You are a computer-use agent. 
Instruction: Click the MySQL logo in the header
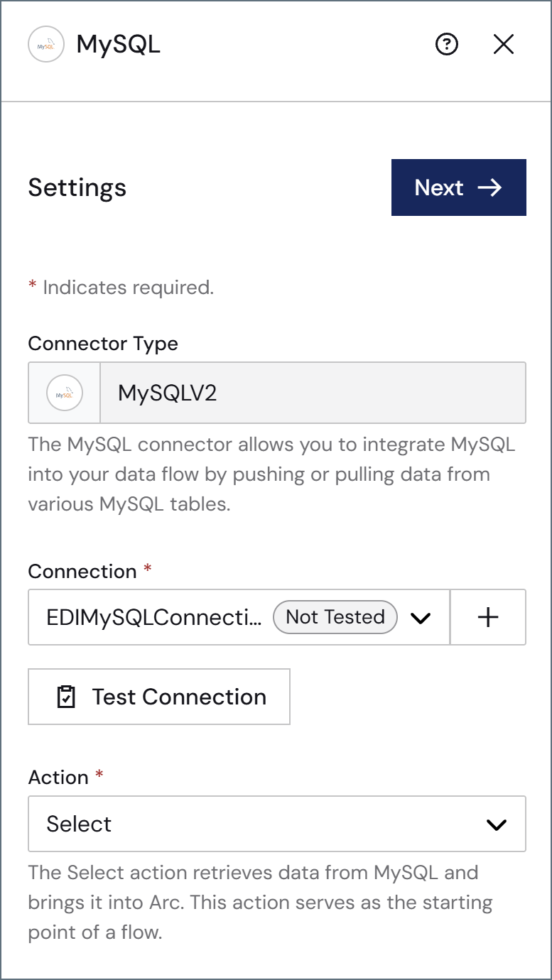tap(46, 45)
